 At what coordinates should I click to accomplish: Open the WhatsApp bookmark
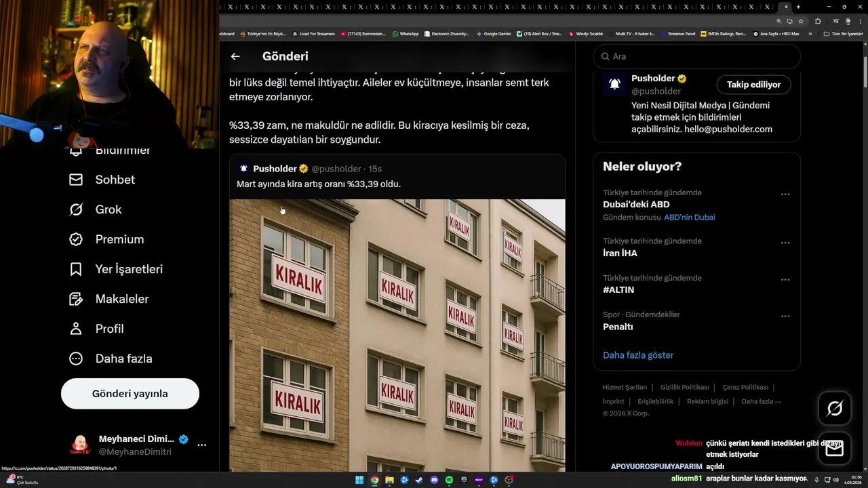(406, 33)
